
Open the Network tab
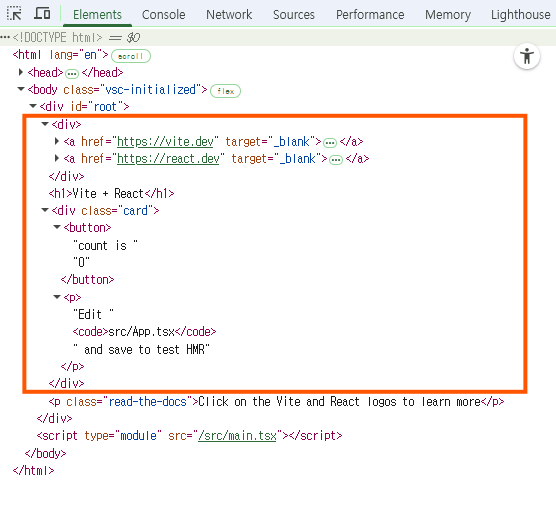coord(229,15)
